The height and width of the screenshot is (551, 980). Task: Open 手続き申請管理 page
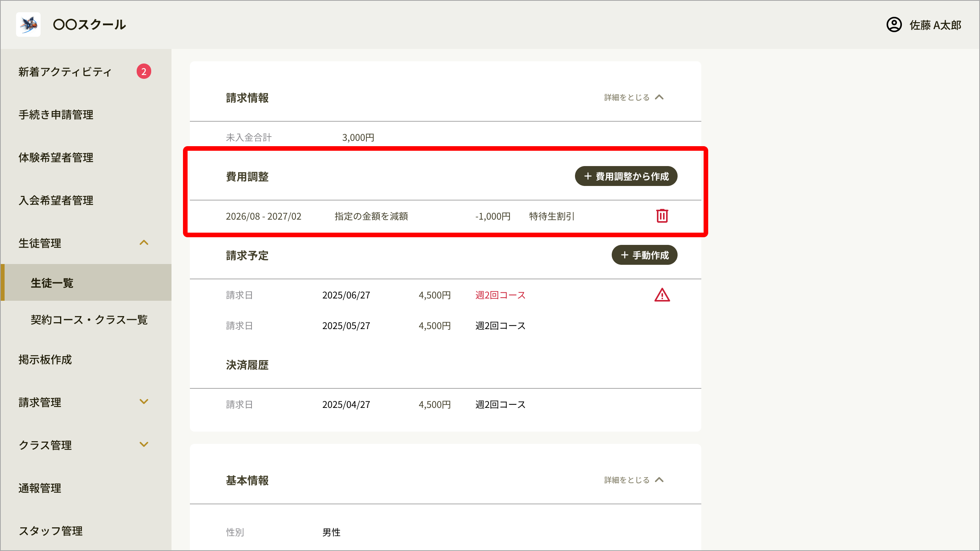click(x=56, y=114)
